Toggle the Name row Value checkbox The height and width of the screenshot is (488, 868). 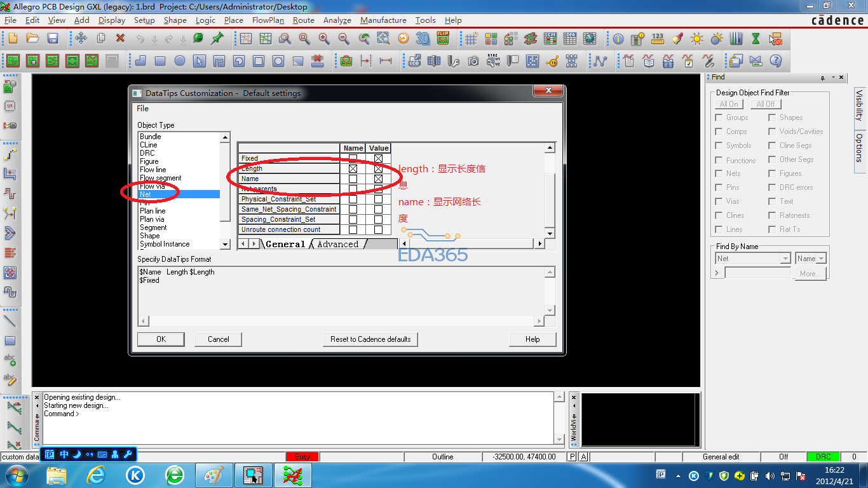(379, 179)
